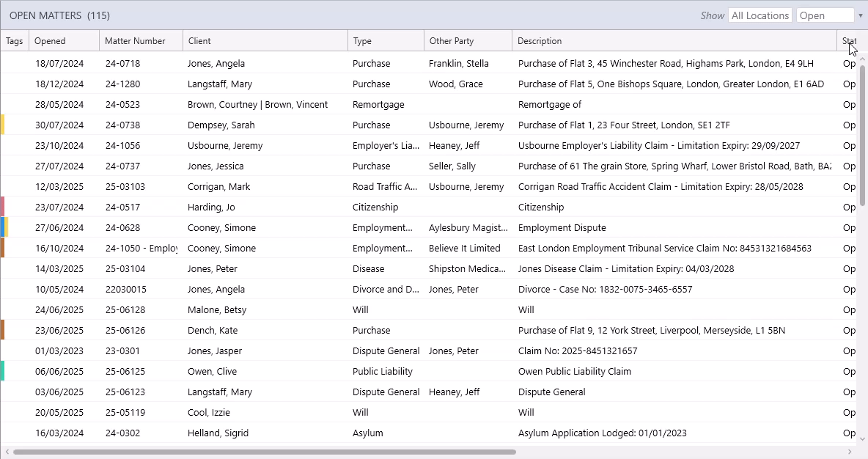The image size is (868, 459).
Task: Click the Asylum type cell
Action: pyautogui.click(x=368, y=433)
